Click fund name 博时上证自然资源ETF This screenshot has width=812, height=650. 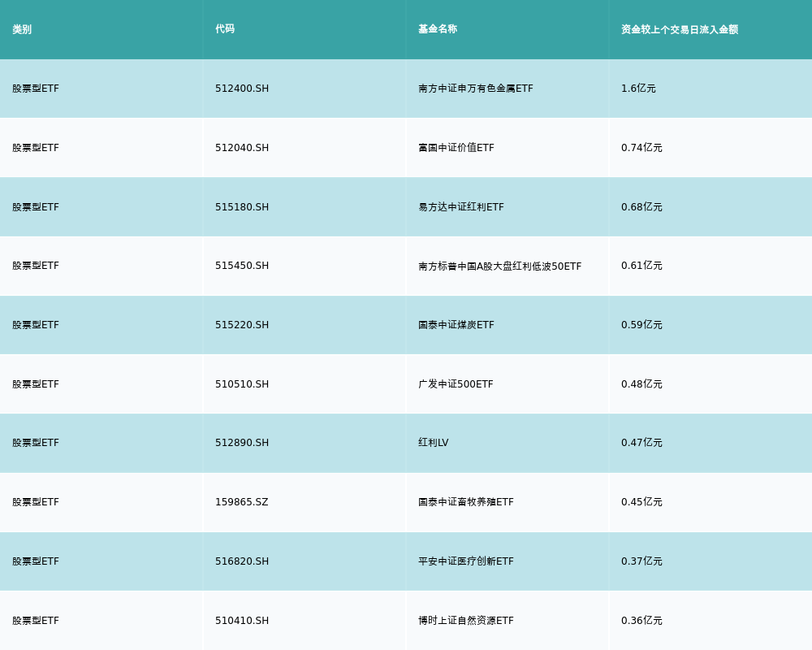tap(466, 621)
